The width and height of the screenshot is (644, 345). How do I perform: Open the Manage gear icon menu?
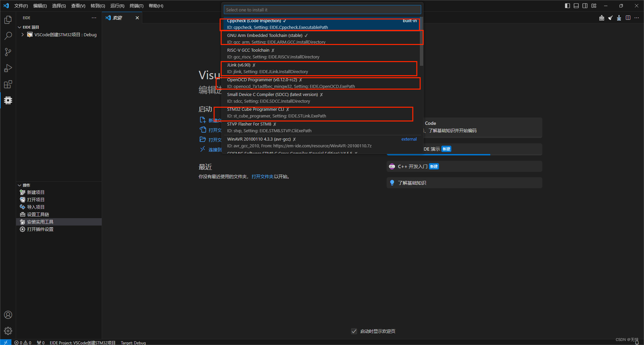coord(8,331)
